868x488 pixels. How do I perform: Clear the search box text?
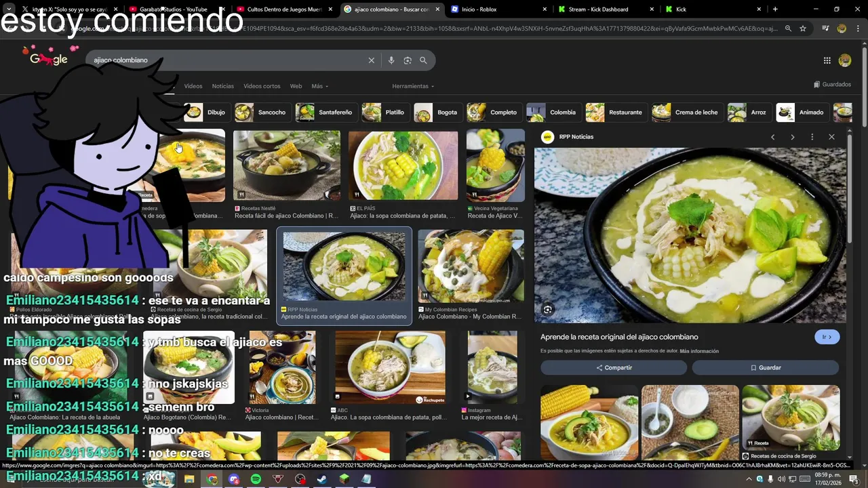coord(371,60)
